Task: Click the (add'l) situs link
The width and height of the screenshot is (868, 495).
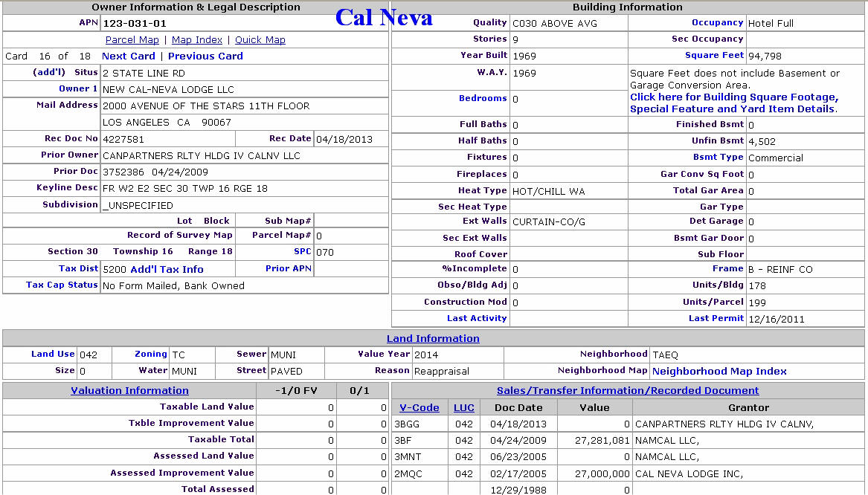Action: click(48, 72)
